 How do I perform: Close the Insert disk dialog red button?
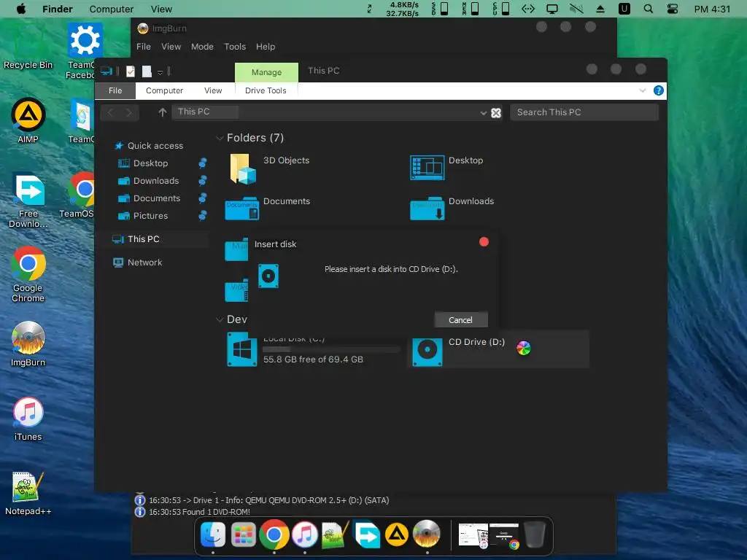[484, 242]
